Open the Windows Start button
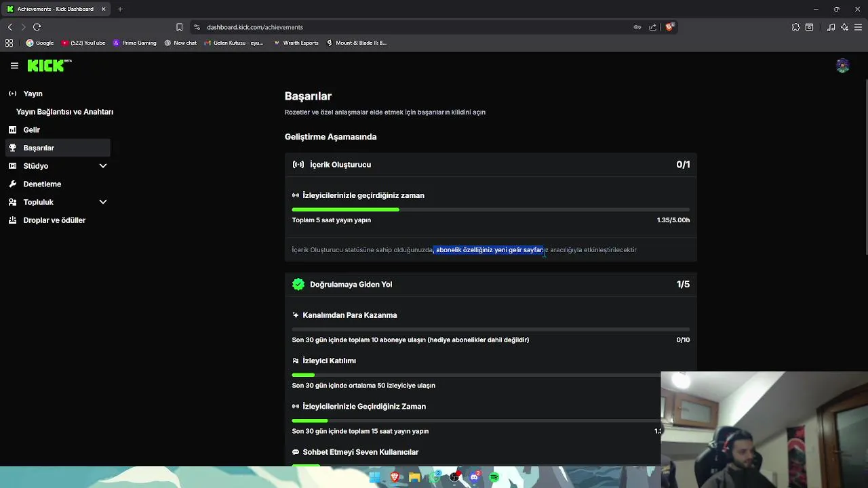This screenshot has height=488, width=868. [x=374, y=477]
